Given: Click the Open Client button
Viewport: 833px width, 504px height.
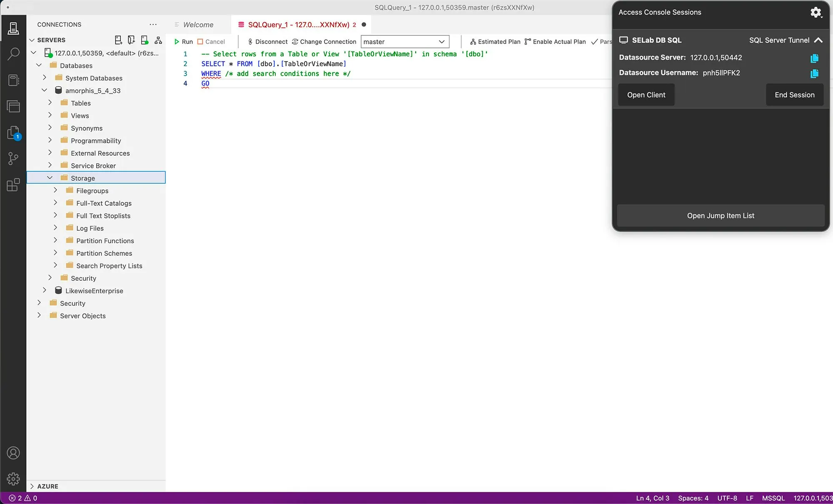Looking at the screenshot, I should [x=646, y=95].
